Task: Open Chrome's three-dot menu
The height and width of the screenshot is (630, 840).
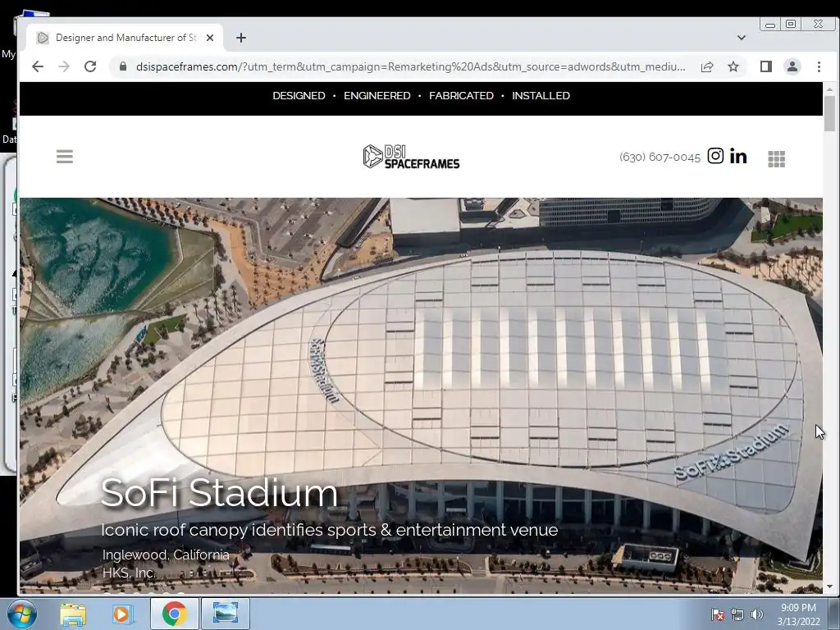Action: 819,66
